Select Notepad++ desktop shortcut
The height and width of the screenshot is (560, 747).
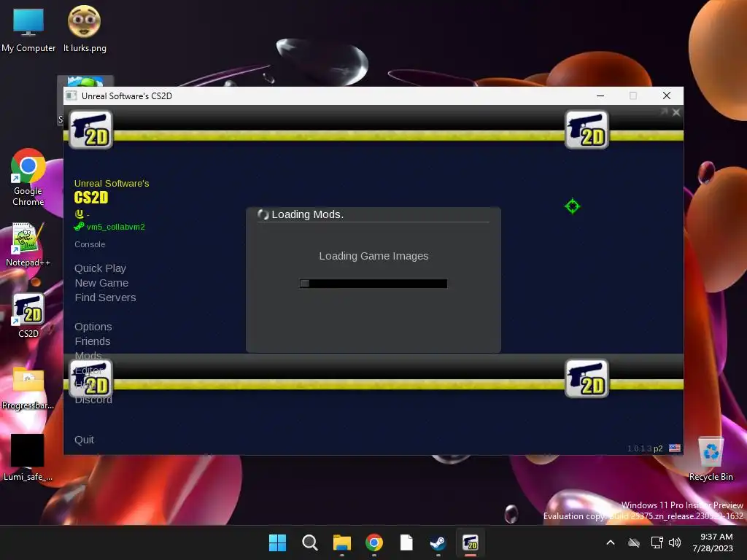[28, 245]
